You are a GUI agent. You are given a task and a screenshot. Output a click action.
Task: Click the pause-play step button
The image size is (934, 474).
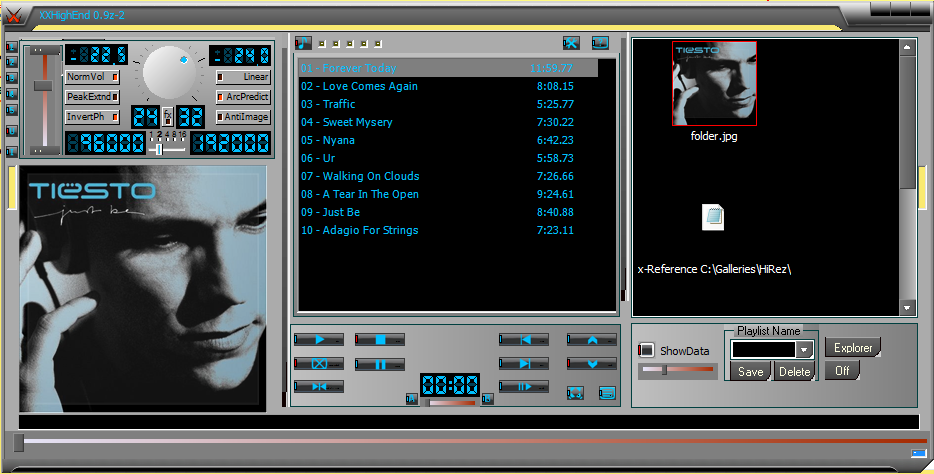pyautogui.click(x=524, y=387)
